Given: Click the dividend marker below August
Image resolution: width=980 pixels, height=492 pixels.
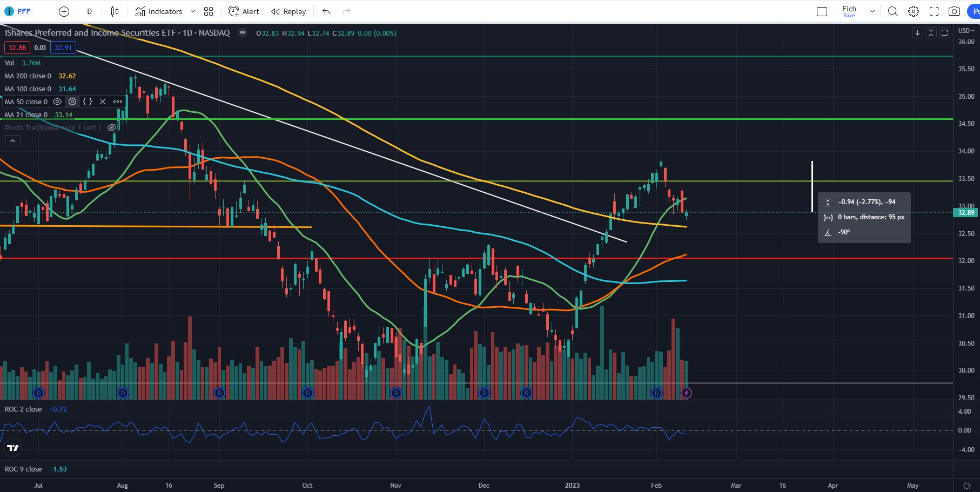Looking at the screenshot, I should coord(123,393).
